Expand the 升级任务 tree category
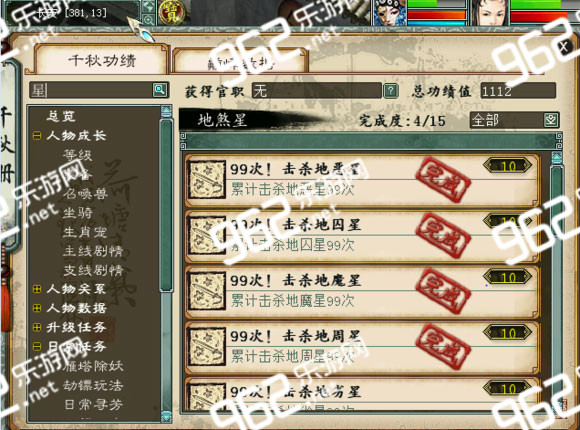Screen dimensions: 580x430 [x=37, y=327]
